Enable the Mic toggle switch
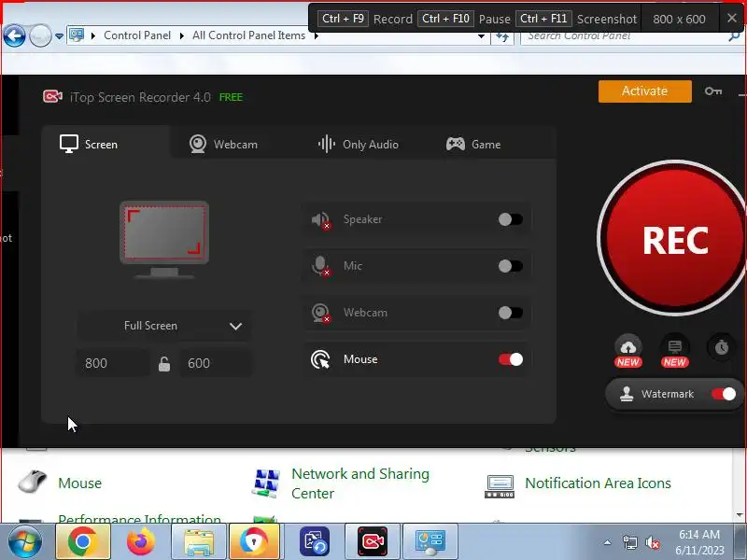The height and width of the screenshot is (560, 747). coord(510,266)
